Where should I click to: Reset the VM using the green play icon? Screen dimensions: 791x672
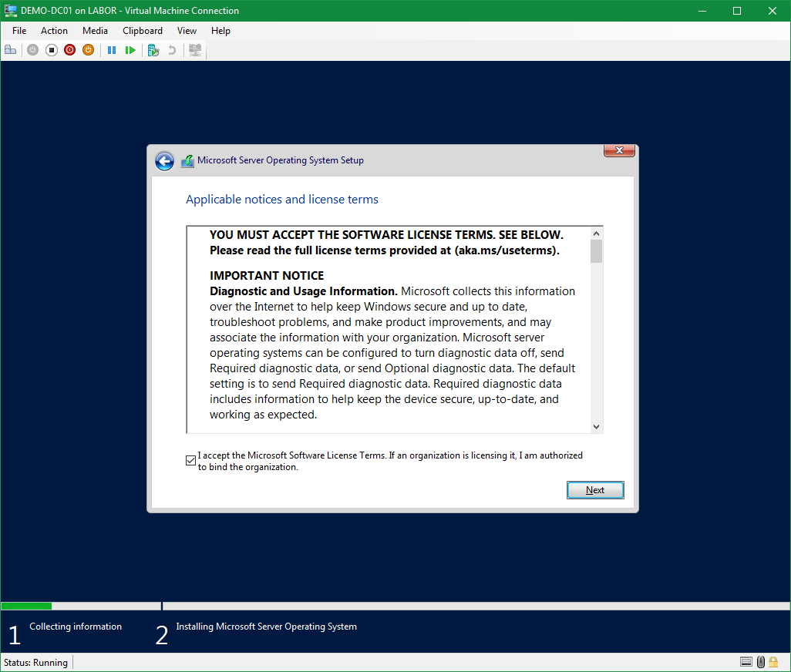(x=130, y=50)
